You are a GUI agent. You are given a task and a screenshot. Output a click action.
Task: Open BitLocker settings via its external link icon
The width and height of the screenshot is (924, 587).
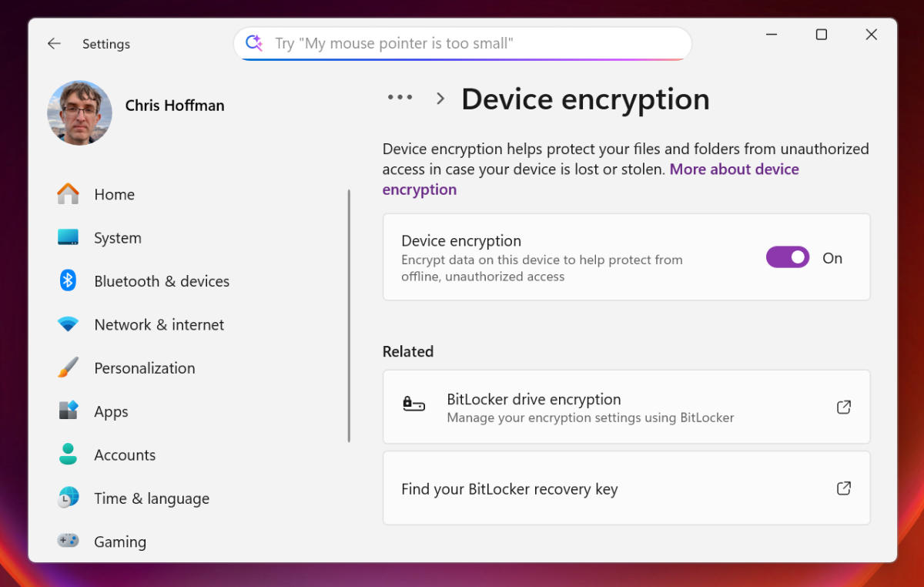843,407
